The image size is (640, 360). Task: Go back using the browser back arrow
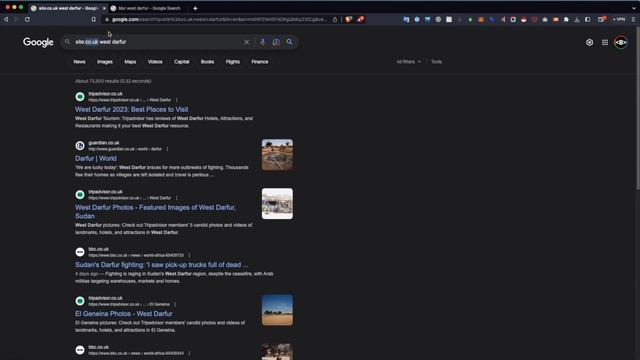(6, 19)
